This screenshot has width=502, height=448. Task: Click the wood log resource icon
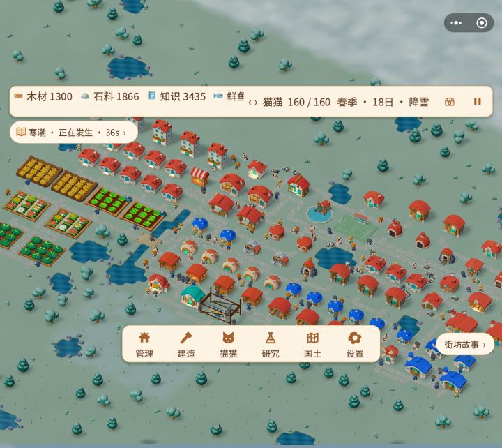click(x=19, y=96)
